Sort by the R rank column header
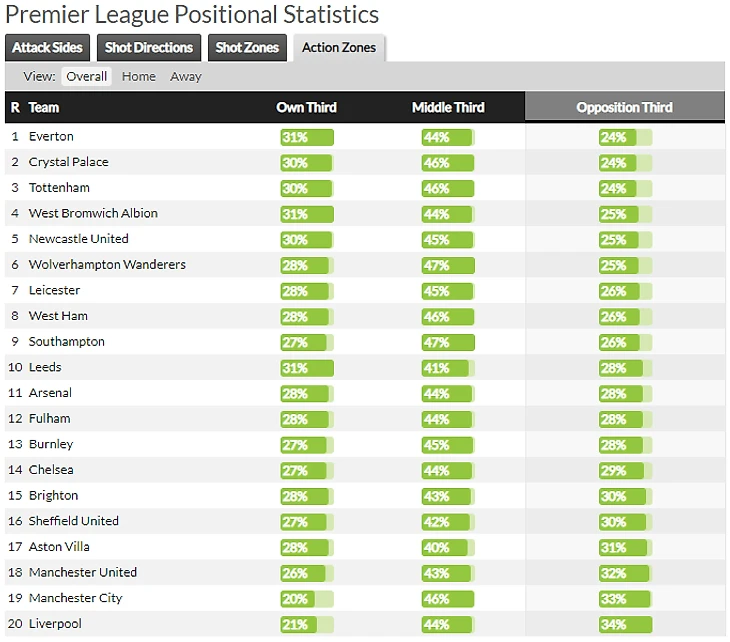This screenshot has width=730, height=642. point(15,107)
